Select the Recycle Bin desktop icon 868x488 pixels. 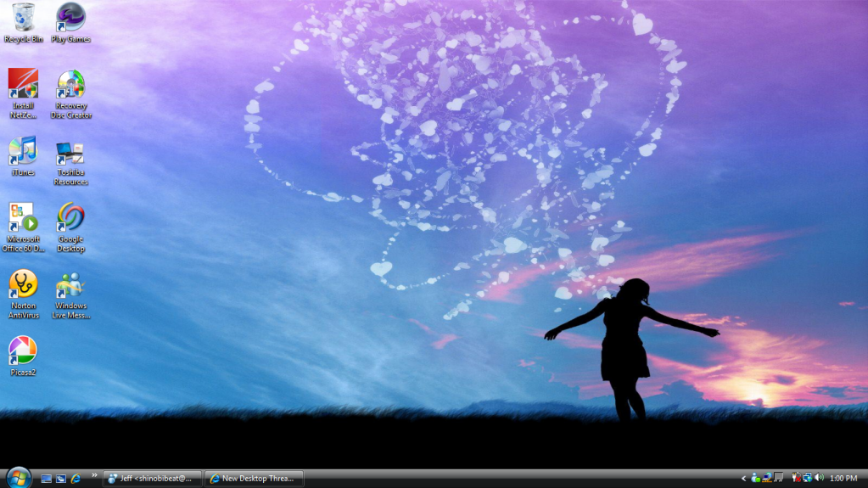point(23,23)
